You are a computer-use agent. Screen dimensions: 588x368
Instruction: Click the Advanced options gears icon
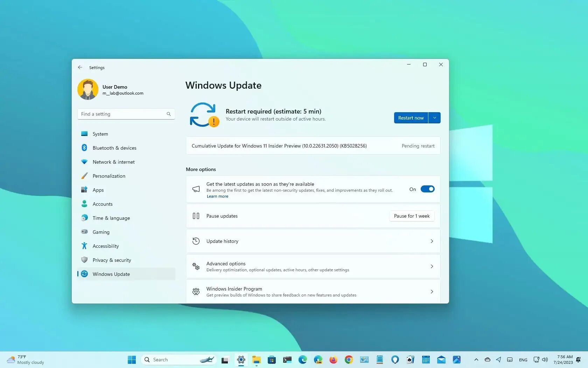[196, 266]
